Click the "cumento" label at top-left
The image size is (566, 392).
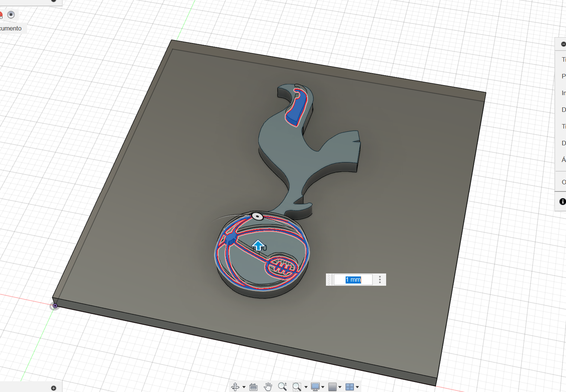click(11, 28)
